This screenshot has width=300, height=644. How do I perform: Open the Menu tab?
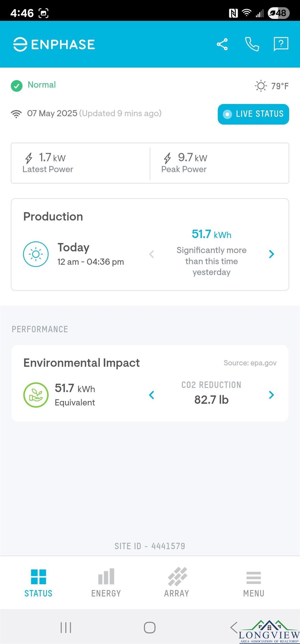point(253,582)
